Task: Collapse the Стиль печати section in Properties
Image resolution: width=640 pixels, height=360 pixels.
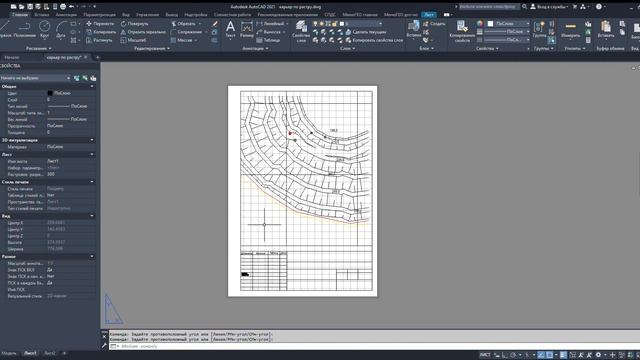Action: coord(92,182)
